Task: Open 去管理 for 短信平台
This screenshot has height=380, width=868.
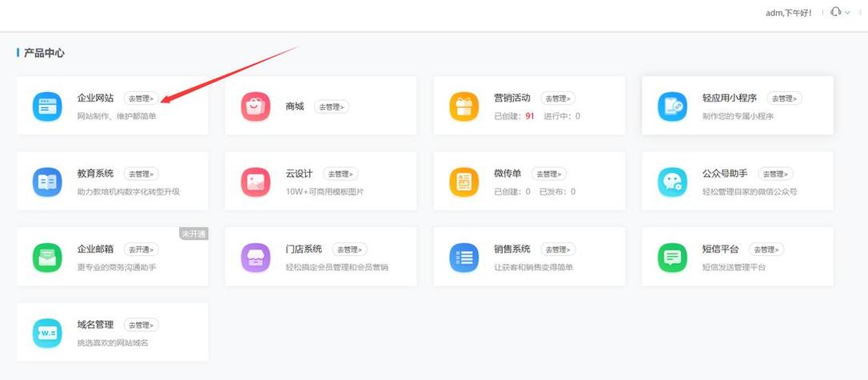Action: pos(766,250)
